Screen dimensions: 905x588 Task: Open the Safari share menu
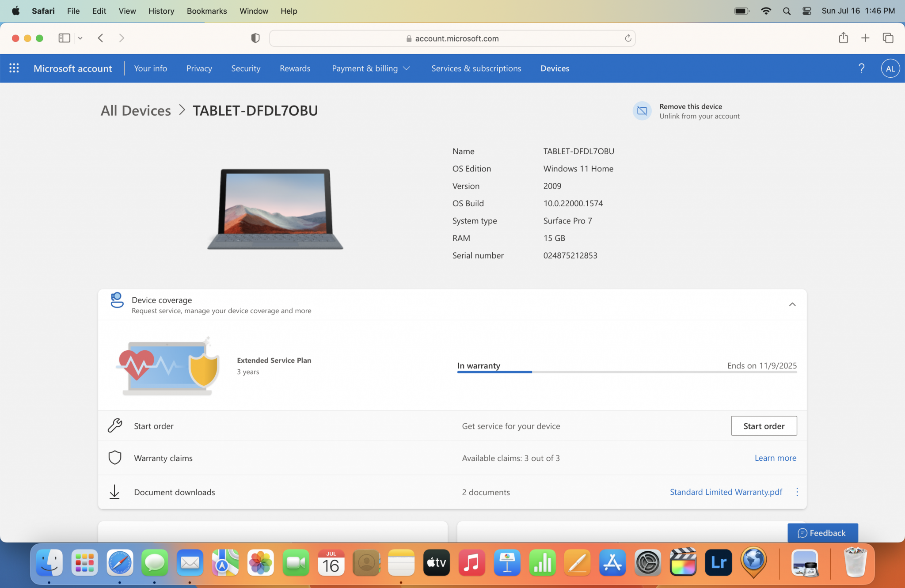[x=843, y=38]
